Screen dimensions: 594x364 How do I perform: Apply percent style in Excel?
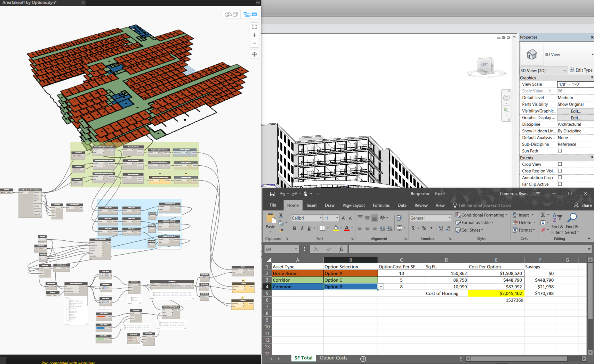click(x=424, y=228)
